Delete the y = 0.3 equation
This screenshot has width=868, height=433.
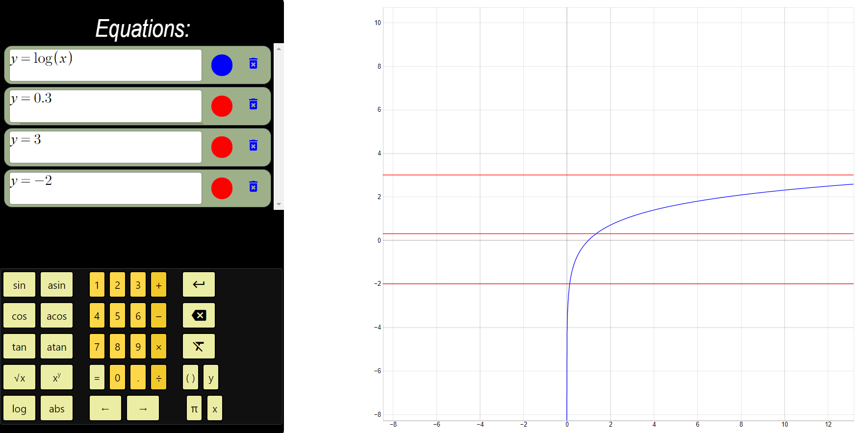click(x=253, y=104)
